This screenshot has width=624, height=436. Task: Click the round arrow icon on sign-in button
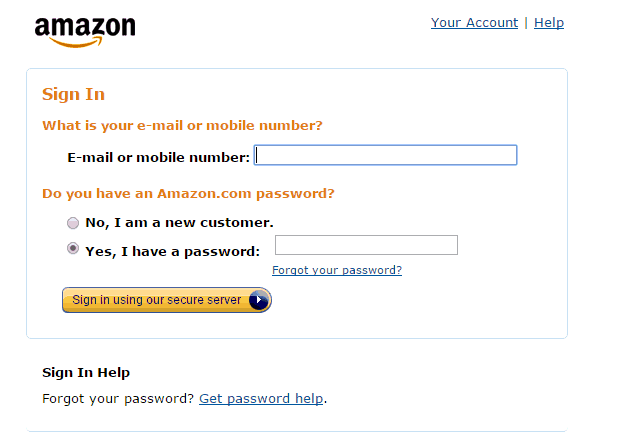coord(259,300)
